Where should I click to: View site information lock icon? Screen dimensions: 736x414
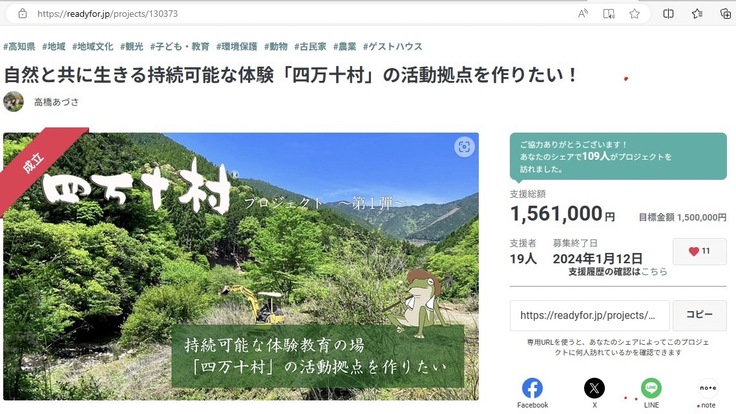click(23, 14)
